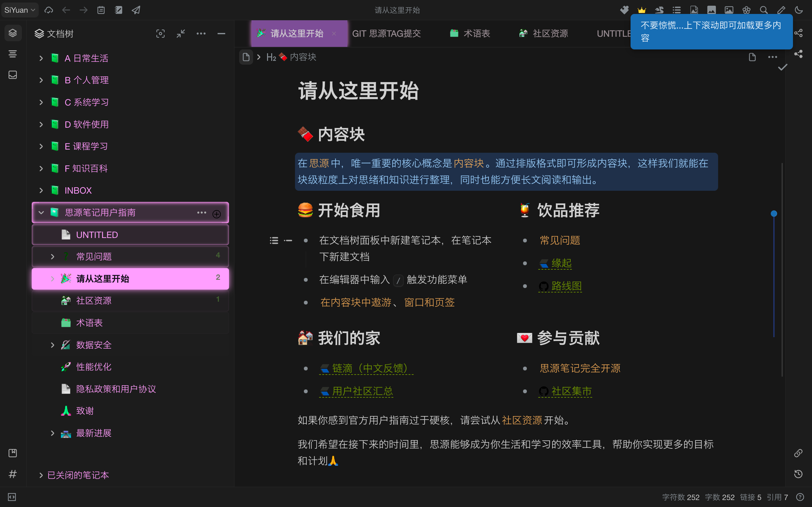Viewport: 812px width, 507px height.
Task: Open the tags panel hash icon
Action: [13, 474]
